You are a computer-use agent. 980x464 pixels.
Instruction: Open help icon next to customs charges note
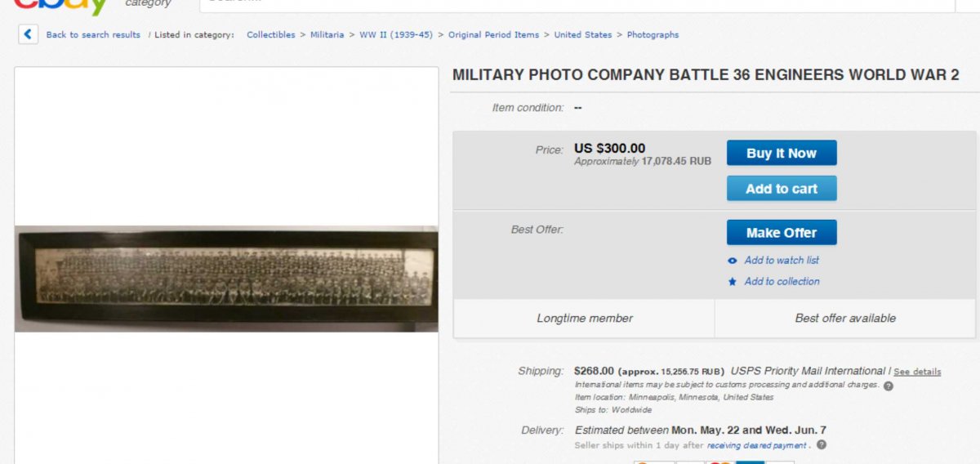click(x=889, y=386)
